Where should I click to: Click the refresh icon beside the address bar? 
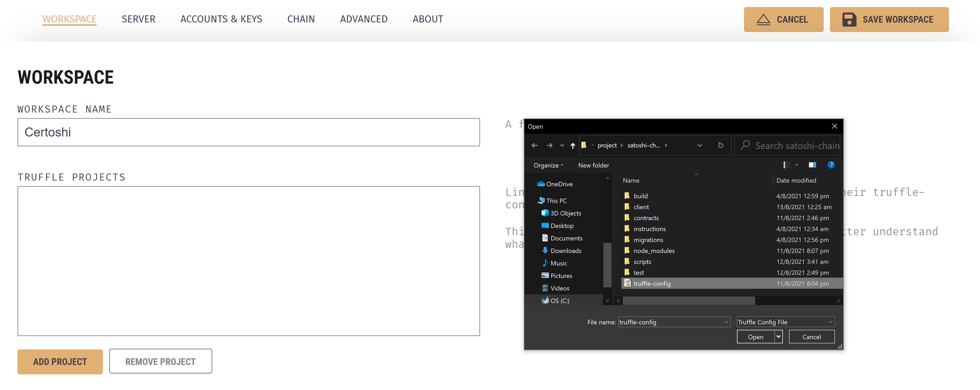tap(720, 145)
